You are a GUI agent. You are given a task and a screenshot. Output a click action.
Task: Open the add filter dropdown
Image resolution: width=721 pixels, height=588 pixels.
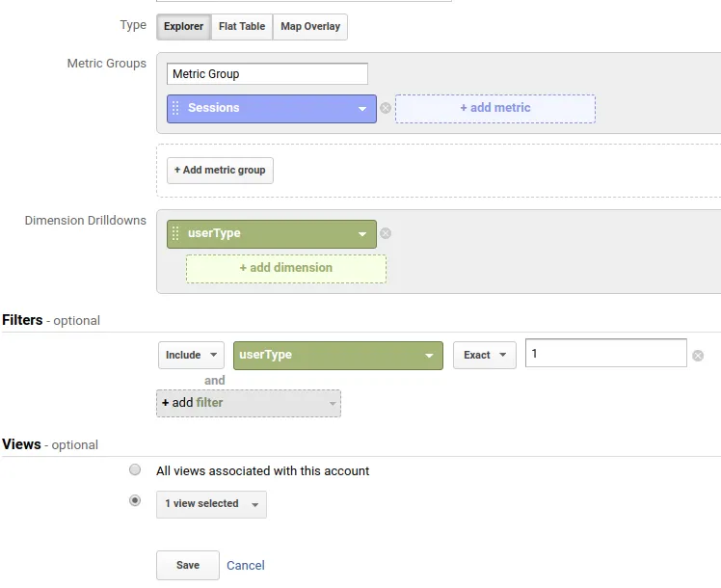pyautogui.click(x=248, y=403)
